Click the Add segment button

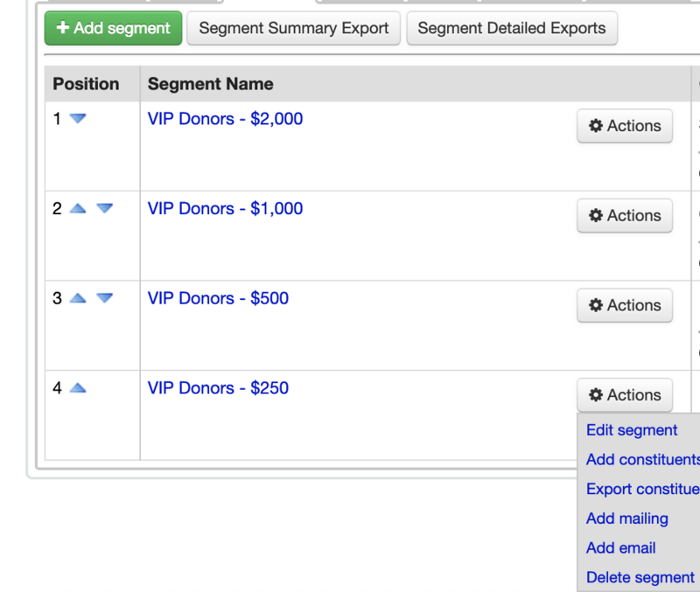point(113,28)
